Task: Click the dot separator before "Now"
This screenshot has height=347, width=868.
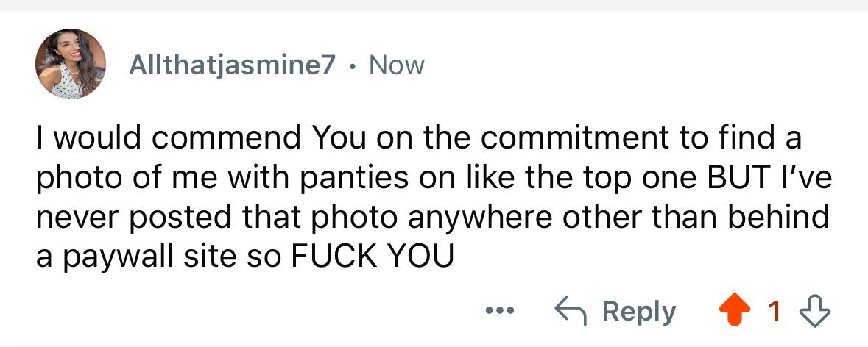Action: (353, 66)
